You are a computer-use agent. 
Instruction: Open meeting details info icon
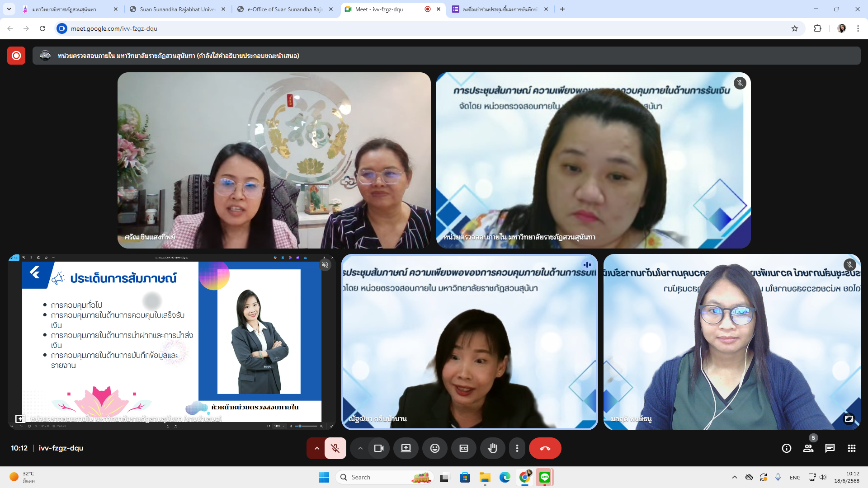tap(787, 448)
